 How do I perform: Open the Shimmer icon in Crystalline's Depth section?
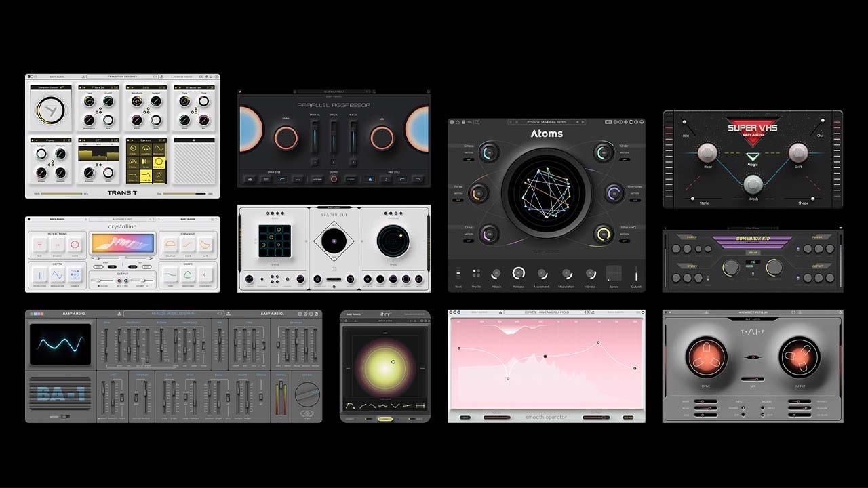75,276
